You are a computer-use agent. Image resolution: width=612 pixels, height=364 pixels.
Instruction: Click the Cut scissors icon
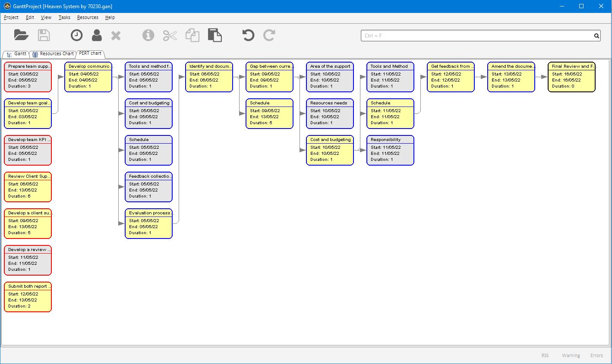pyautogui.click(x=170, y=35)
